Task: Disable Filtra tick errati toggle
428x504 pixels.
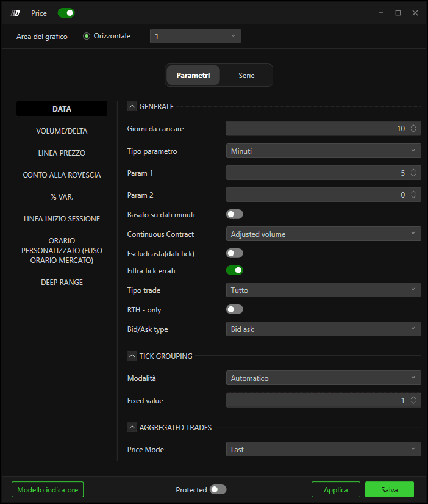Action: point(234,270)
